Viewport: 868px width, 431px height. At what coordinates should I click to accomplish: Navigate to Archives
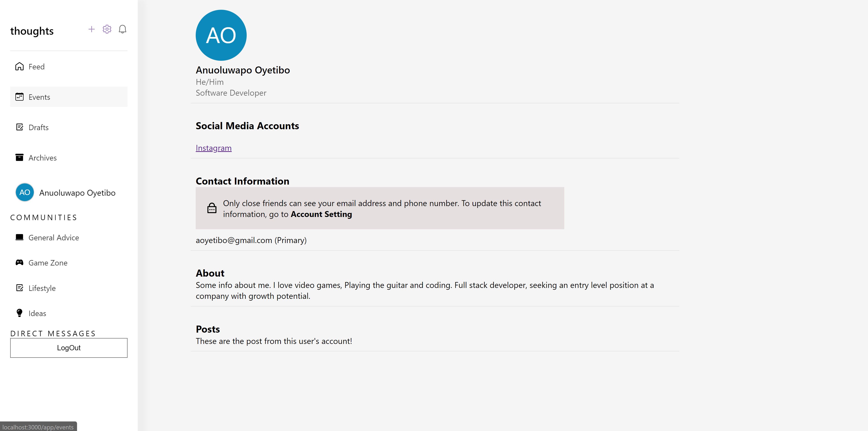click(x=69, y=158)
